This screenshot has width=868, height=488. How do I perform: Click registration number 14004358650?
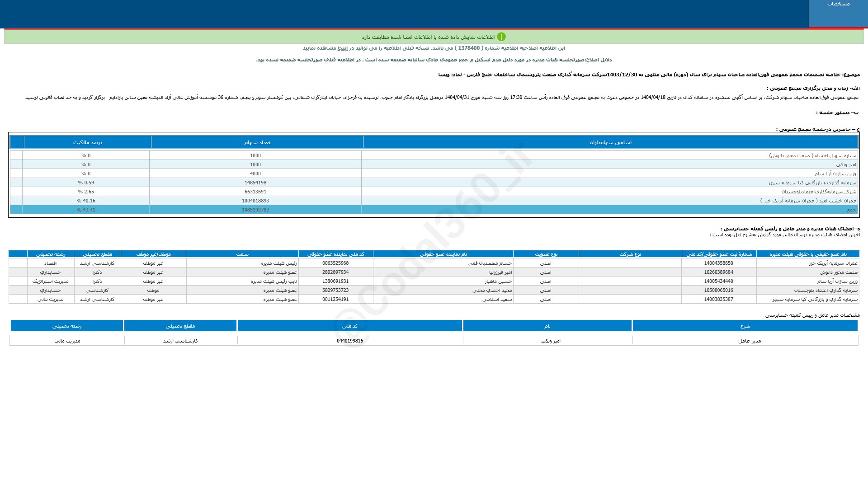718,263
